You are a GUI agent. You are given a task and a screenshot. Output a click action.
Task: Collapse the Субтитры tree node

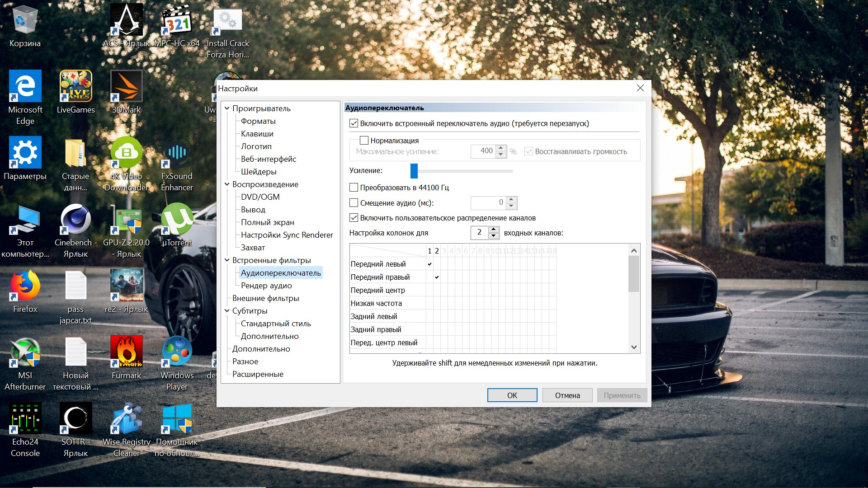(227, 311)
